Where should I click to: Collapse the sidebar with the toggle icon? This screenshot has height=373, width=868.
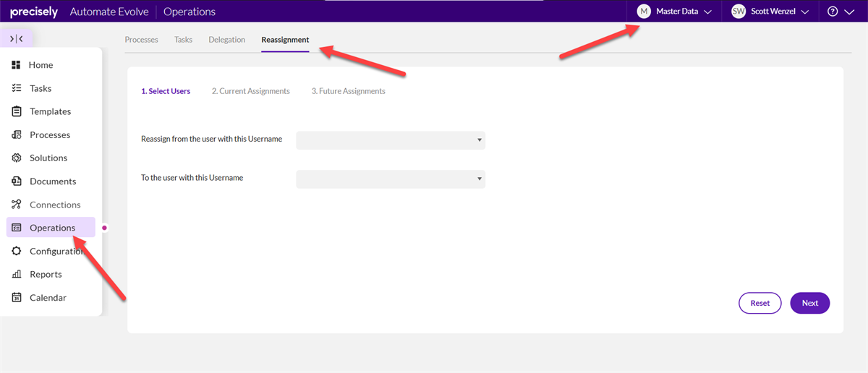point(17,38)
